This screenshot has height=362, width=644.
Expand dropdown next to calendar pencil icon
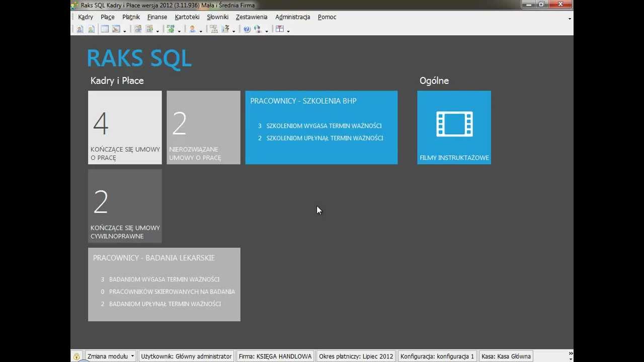pos(124,31)
